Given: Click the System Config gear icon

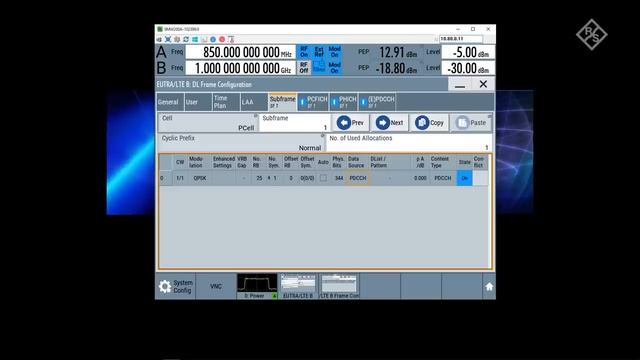Looking at the screenshot, I should (164, 287).
